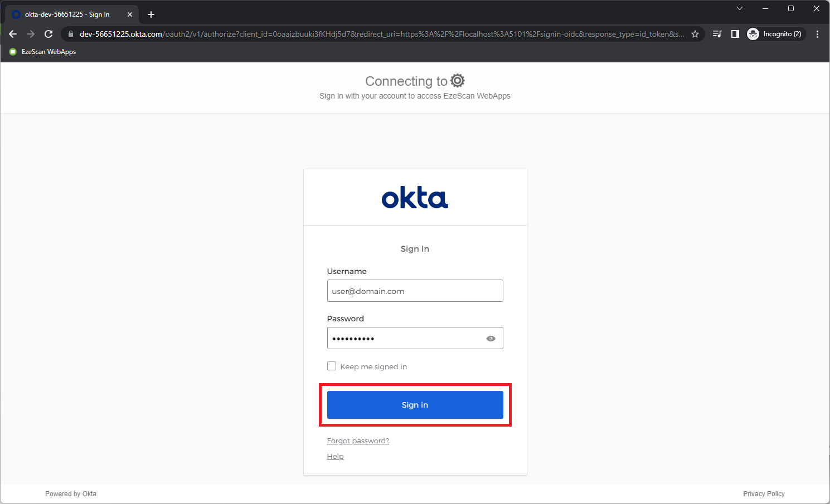The height and width of the screenshot is (504, 830).
Task: Open the Help link
Action: point(335,457)
